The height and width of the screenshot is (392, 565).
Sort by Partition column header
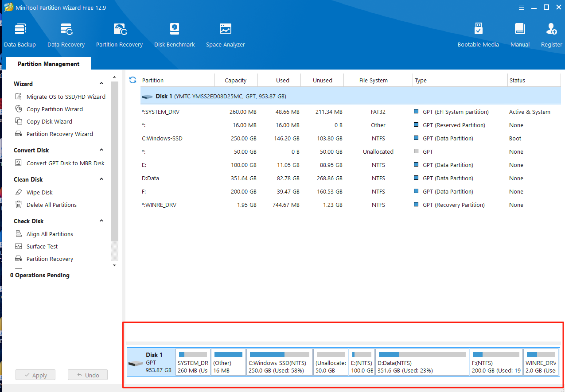(x=177, y=80)
